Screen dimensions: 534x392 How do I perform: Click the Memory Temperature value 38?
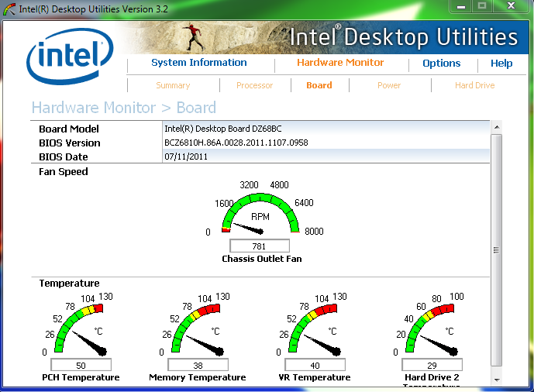198,365
